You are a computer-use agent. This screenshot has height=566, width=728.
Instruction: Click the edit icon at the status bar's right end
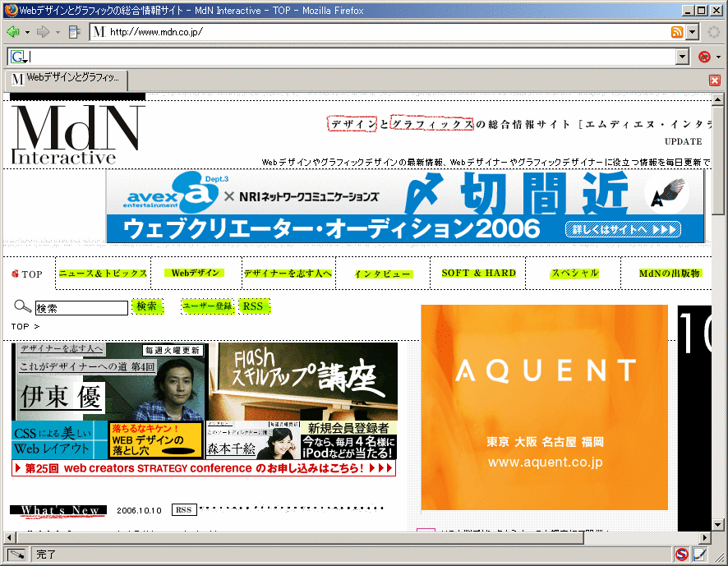pos(698,554)
